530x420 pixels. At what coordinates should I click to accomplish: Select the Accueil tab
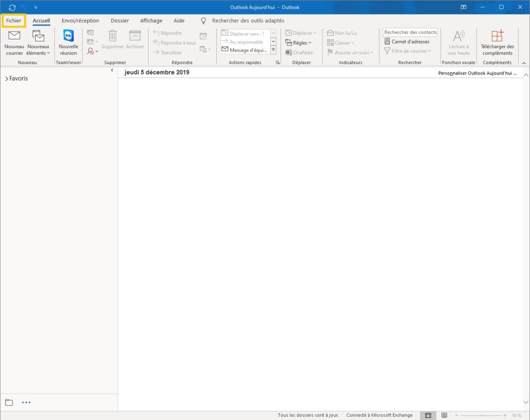(41, 21)
